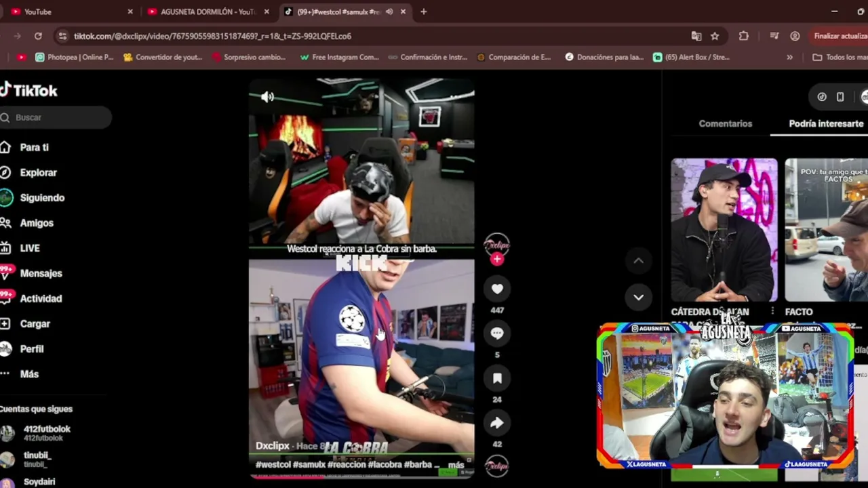Switch to the Comentarios tab
The width and height of the screenshot is (868, 488).
pyautogui.click(x=726, y=124)
